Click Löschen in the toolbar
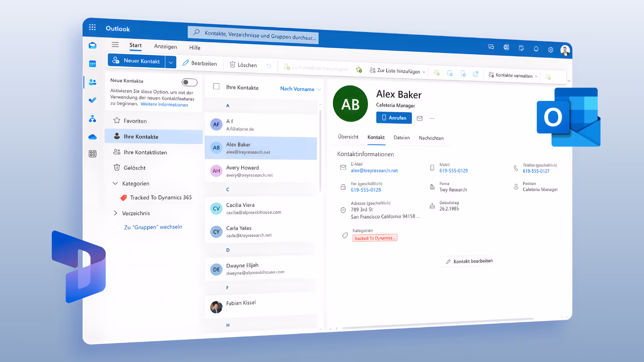The height and width of the screenshot is (362, 644). tap(243, 65)
